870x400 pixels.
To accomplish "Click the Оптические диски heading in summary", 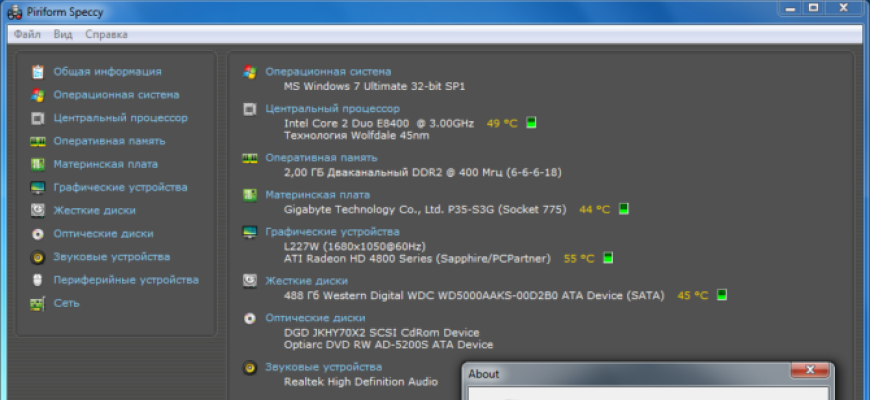I will (x=315, y=318).
